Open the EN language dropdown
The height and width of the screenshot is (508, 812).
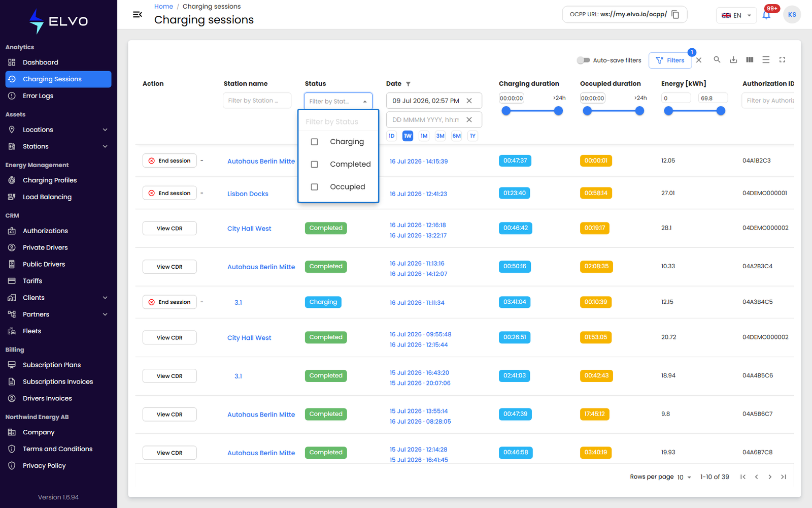pos(736,15)
